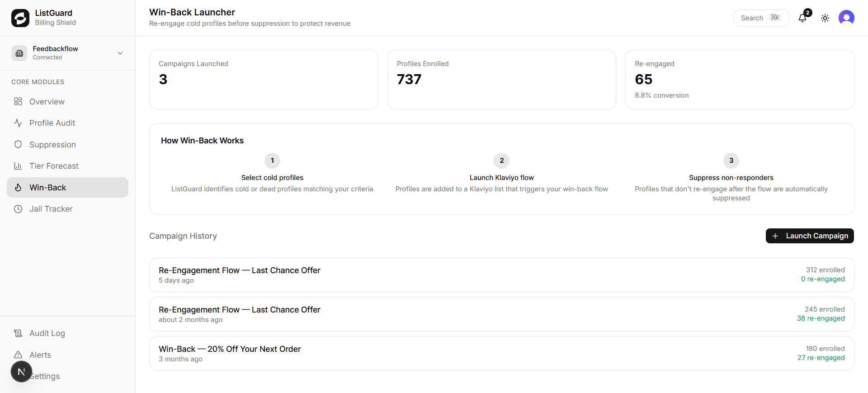Screen dimensions: 868x393
Task: Open the Alerts section
Action: [40, 355]
